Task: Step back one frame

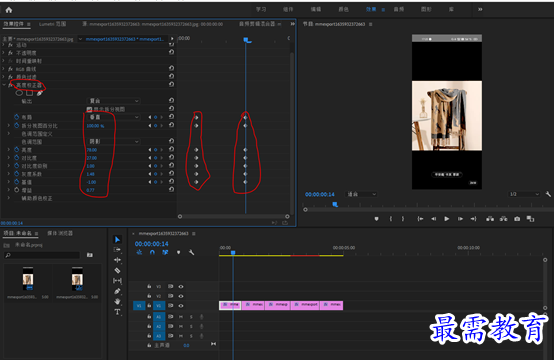Action: pyautogui.click(x=434, y=219)
